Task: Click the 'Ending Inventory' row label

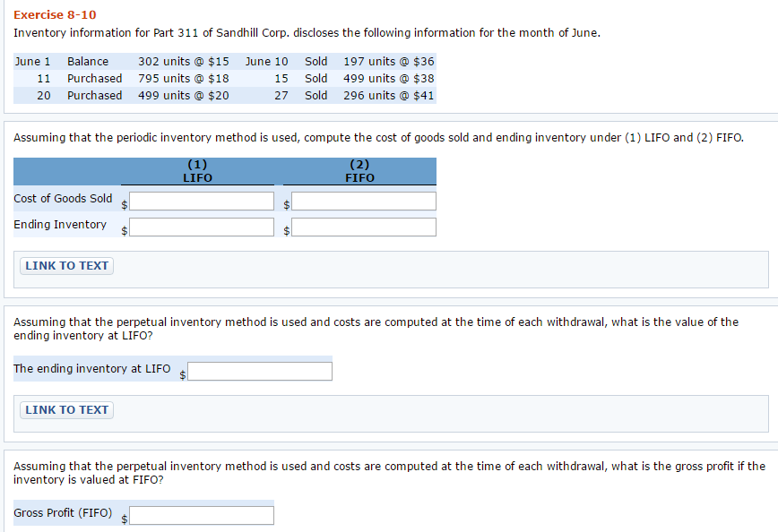Action: point(60,225)
